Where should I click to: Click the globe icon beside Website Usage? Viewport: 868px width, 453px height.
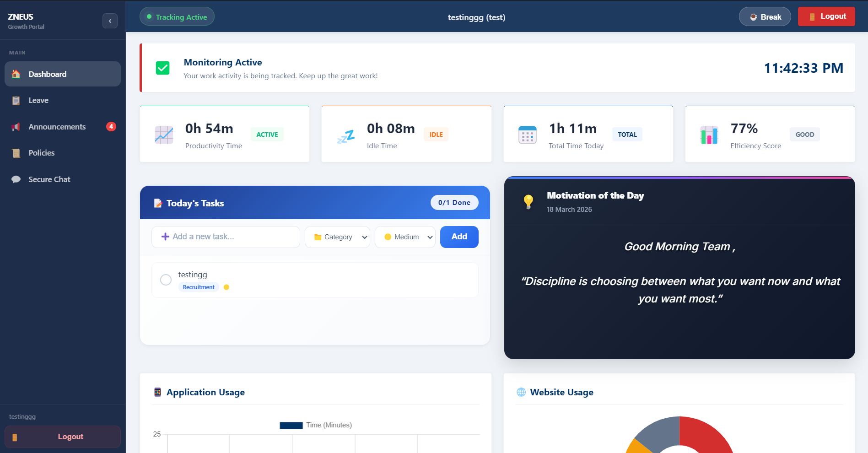(521, 392)
